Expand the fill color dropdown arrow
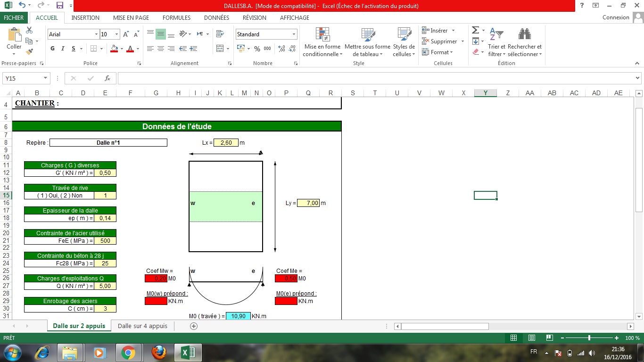This screenshot has width=644, height=362. click(x=122, y=49)
